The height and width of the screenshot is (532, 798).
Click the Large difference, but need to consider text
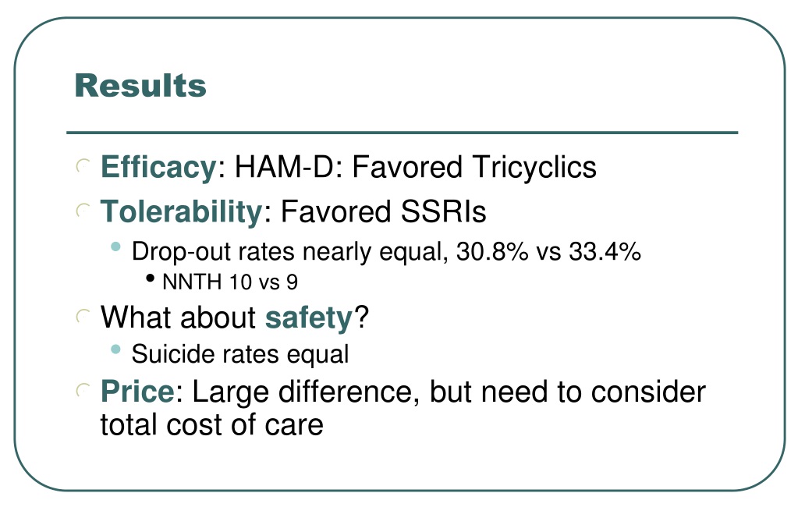coord(449,392)
